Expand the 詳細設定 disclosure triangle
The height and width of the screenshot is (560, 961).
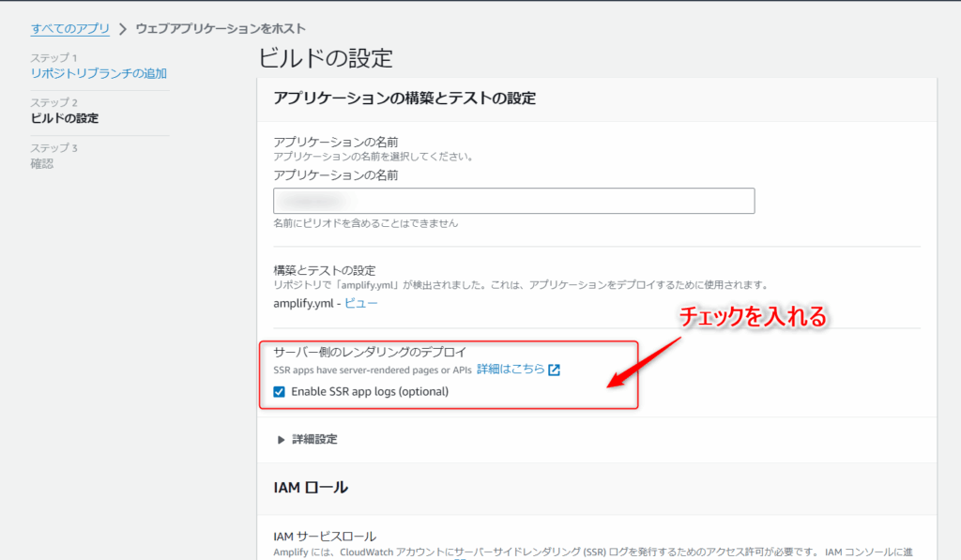pos(281,439)
